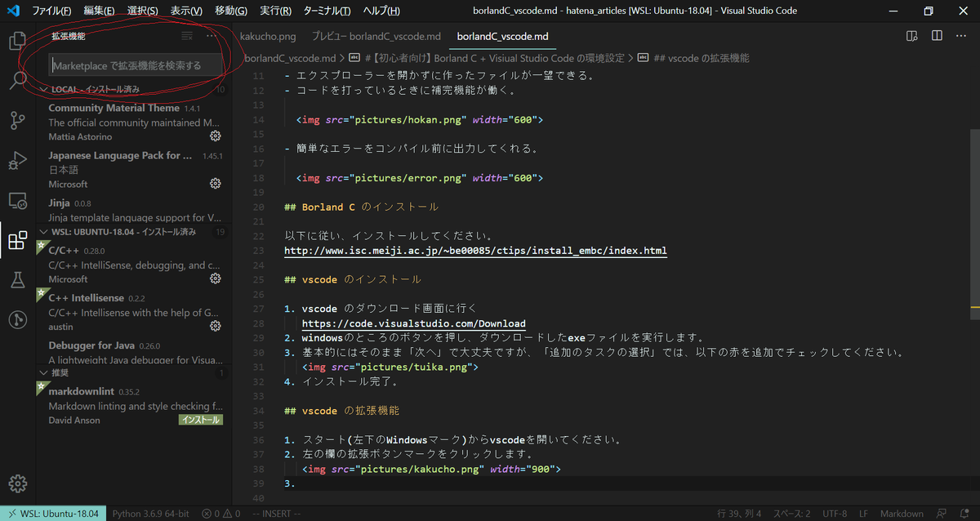
Task: Select the Japanese Language Pack extension entry
Action: tap(135, 169)
